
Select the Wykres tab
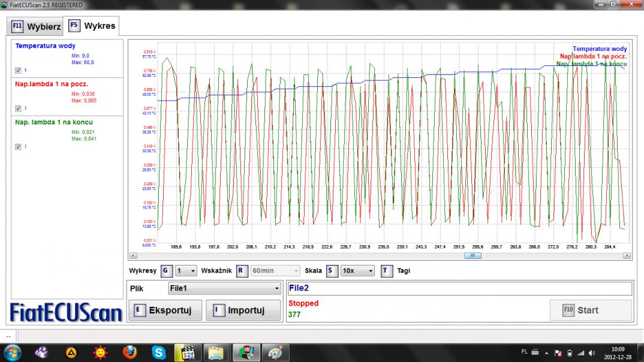click(92, 25)
